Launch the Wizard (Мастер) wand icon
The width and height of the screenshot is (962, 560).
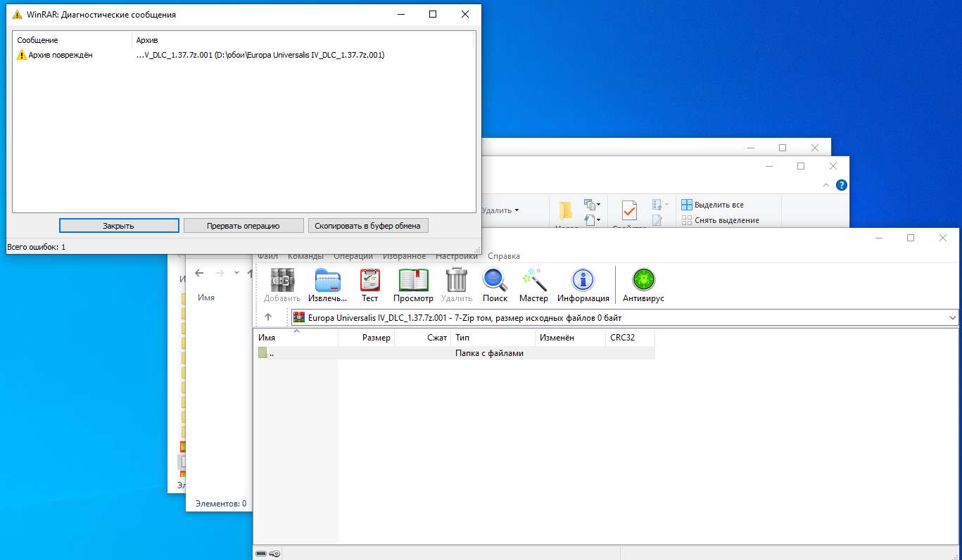[533, 280]
